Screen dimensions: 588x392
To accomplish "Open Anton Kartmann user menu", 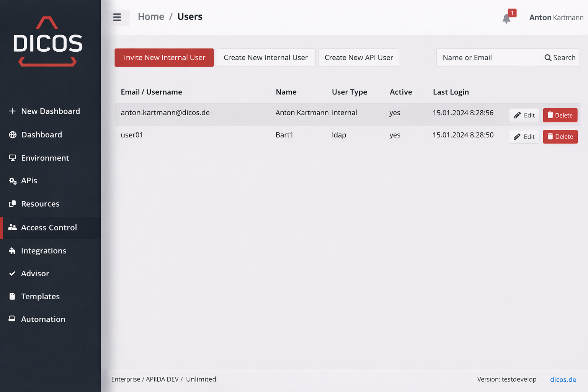I will point(556,18).
